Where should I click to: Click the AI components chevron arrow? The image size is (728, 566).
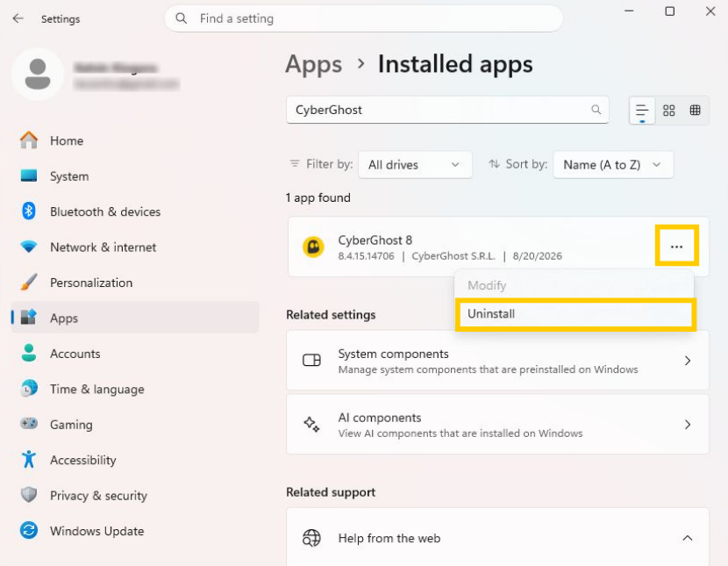point(688,425)
